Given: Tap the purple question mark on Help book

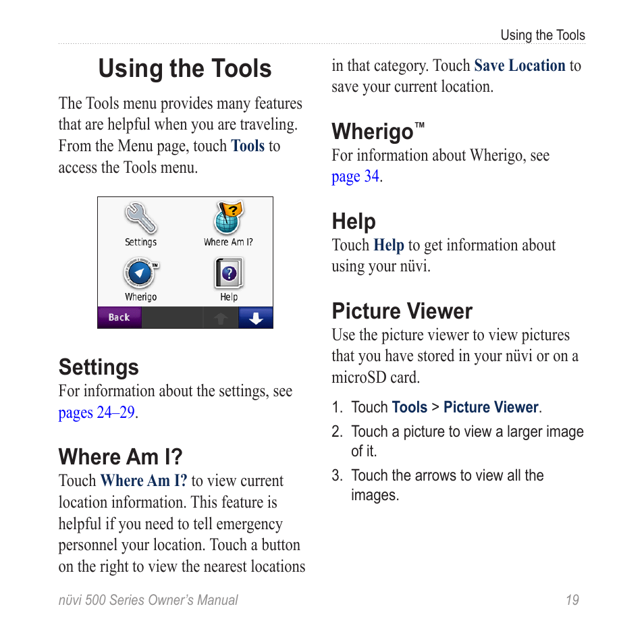Looking at the screenshot, I should (228, 273).
